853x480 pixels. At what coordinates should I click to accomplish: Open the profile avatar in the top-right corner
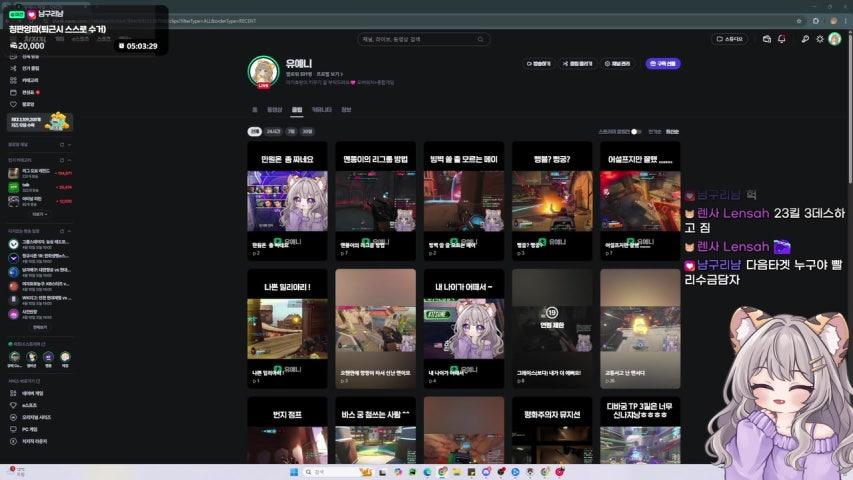835,39
